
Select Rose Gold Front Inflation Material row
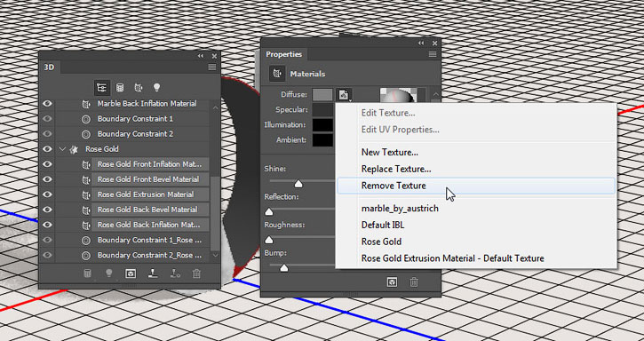click(x=150, y=164)
